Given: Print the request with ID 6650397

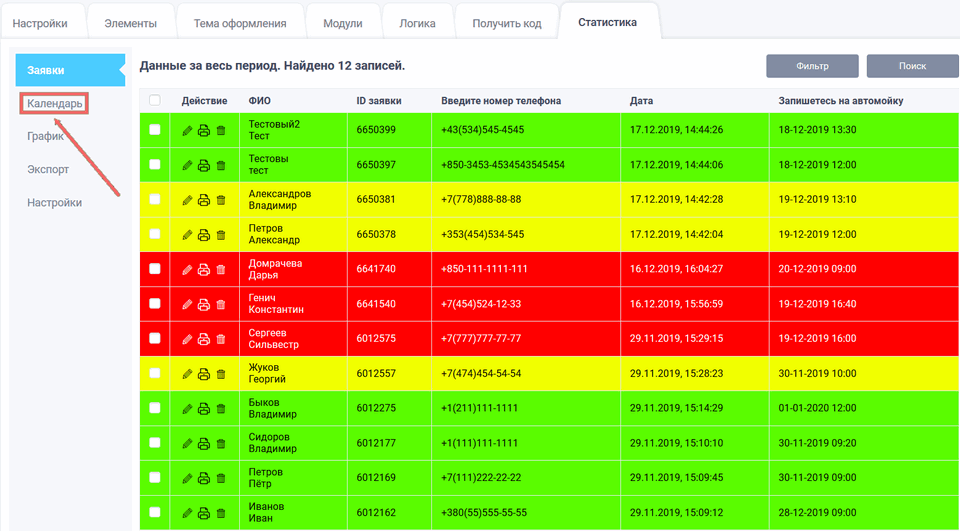Looking at the screenshot, I should pos(204,165).
